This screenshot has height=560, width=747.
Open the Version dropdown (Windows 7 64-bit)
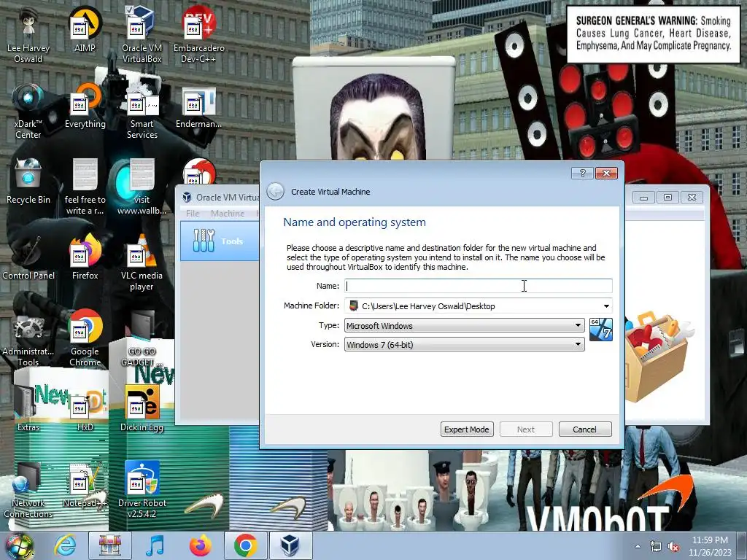pyautogui.click(x=464, y=344)
